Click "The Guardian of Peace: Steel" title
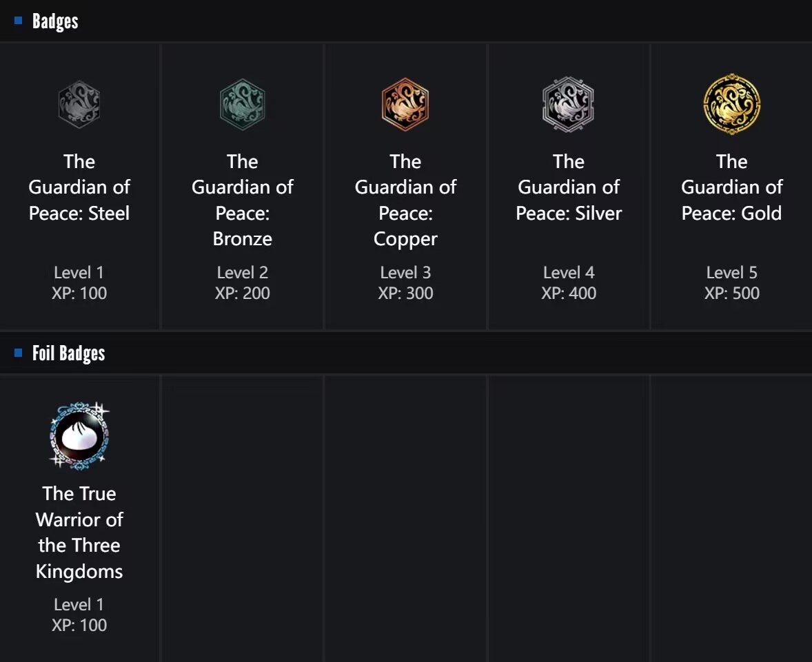 tap(79, 187)
